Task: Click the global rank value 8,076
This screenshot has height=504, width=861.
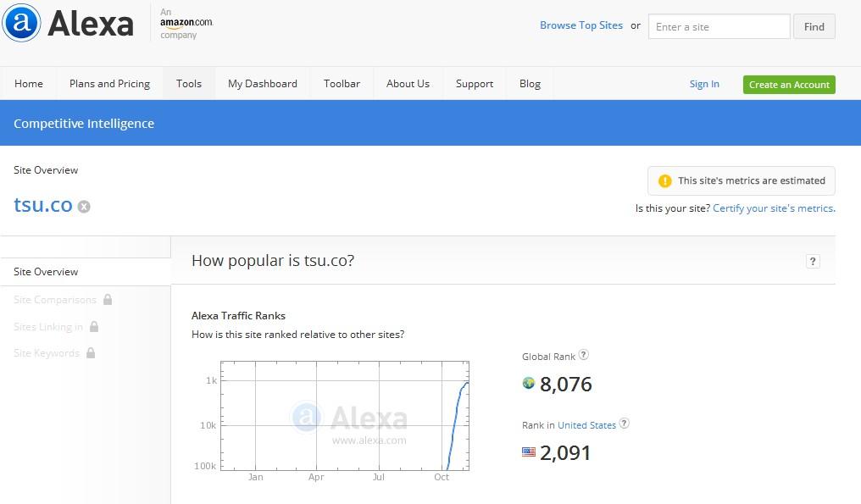Action: pos(565,384)
